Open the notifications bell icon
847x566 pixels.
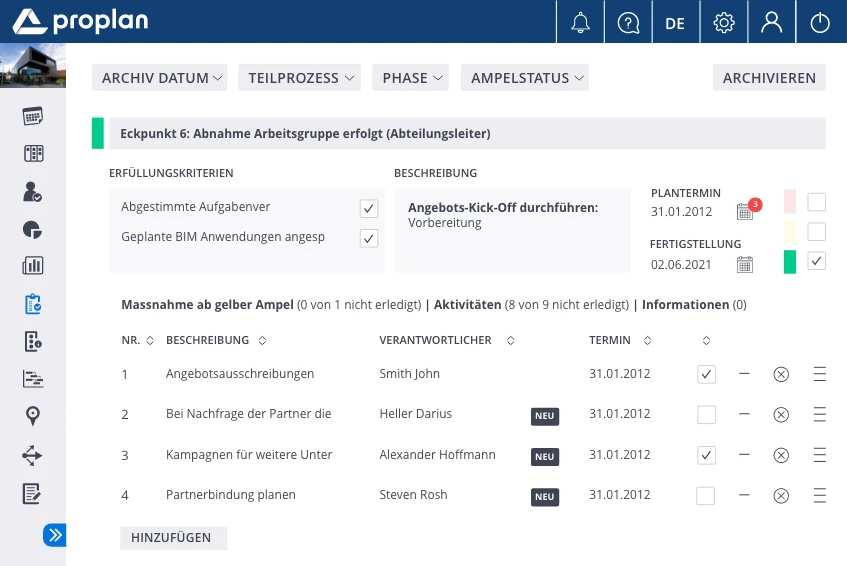[x=581, y=22]
